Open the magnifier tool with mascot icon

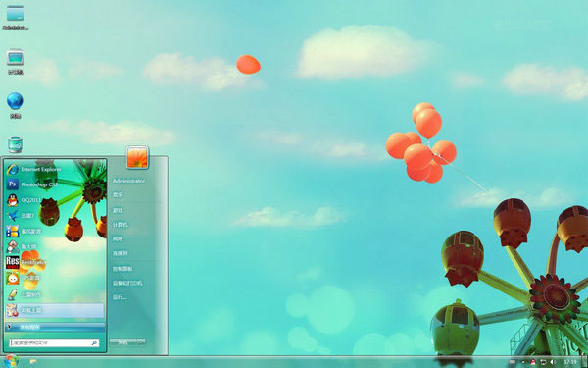tap(55, 246)
